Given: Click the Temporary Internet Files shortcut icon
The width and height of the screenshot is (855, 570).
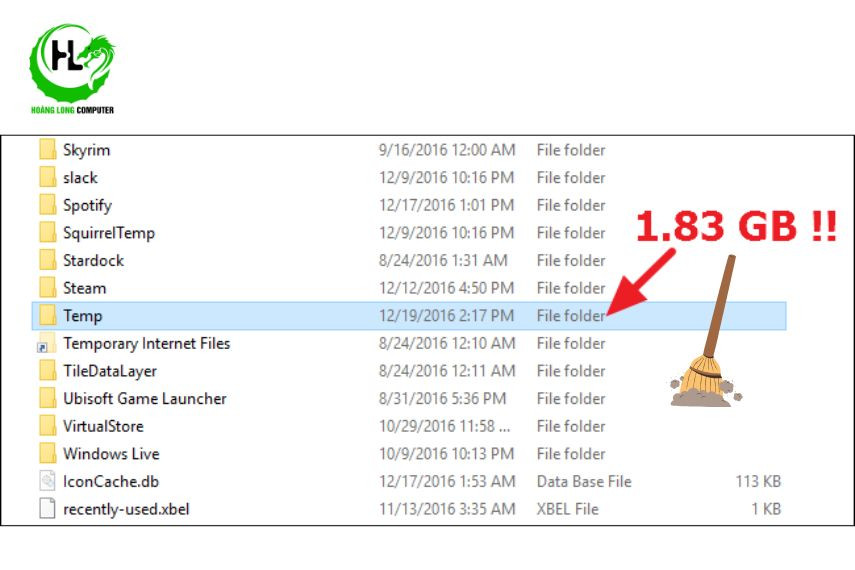Looking at the screenshot, I should coord(46,343).
